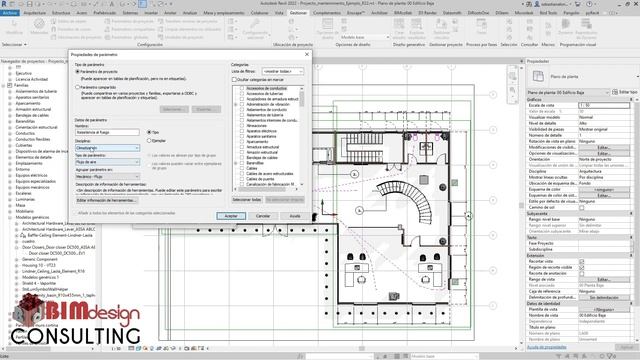Click the Nombre input field
This screenshot has width=640, height=360.
[x=107, y=132]
